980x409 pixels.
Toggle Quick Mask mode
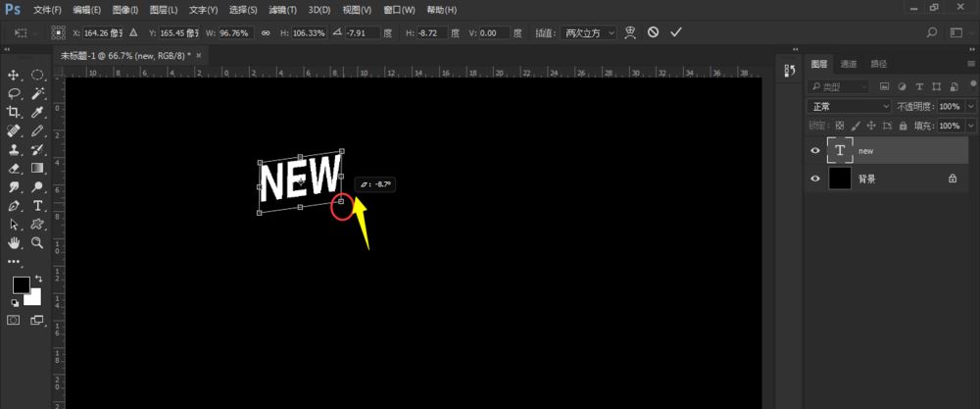tap(13, 320)
